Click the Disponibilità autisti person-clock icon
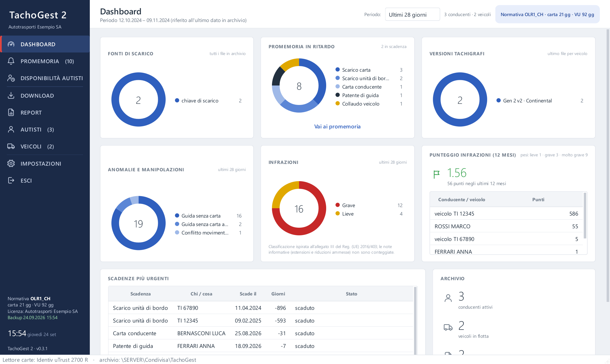The image size is (610, 364). coord(11,78)
